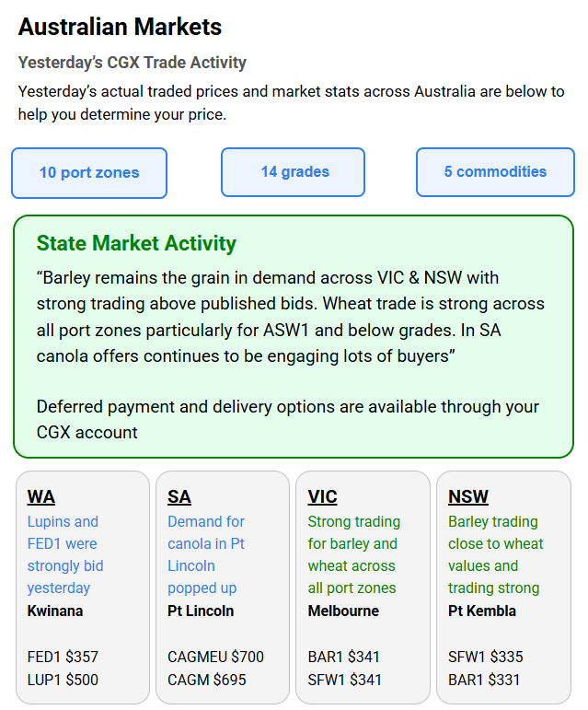Click the 10 port zones button
The width and height of the screenshot is (588, 710).
click(89, 172)
